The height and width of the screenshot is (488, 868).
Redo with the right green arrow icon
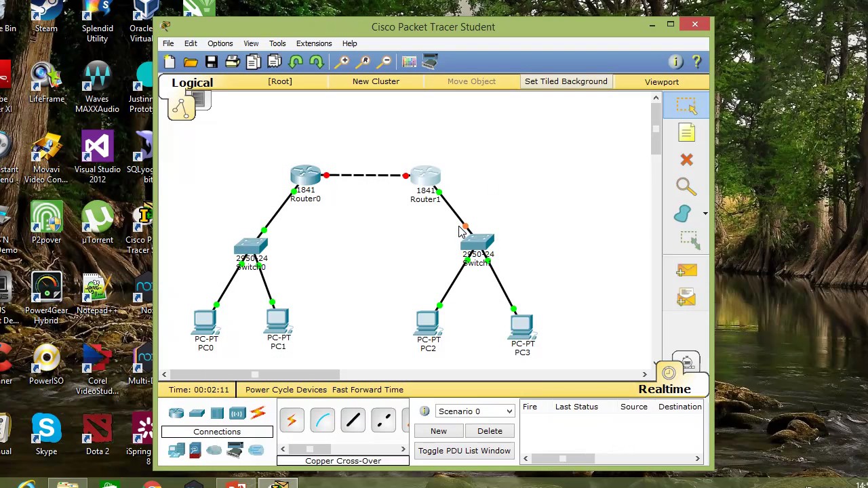pyautogui.click(x=316, y=62)
